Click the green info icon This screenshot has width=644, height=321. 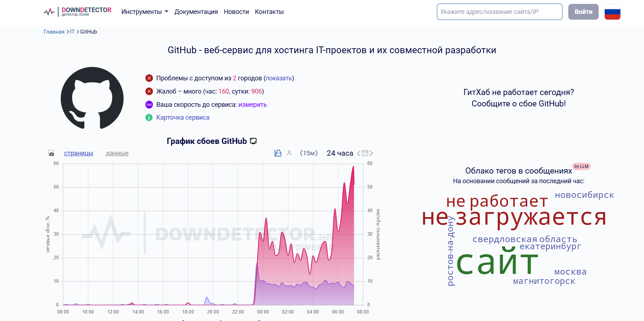click(x=149, y=117)
